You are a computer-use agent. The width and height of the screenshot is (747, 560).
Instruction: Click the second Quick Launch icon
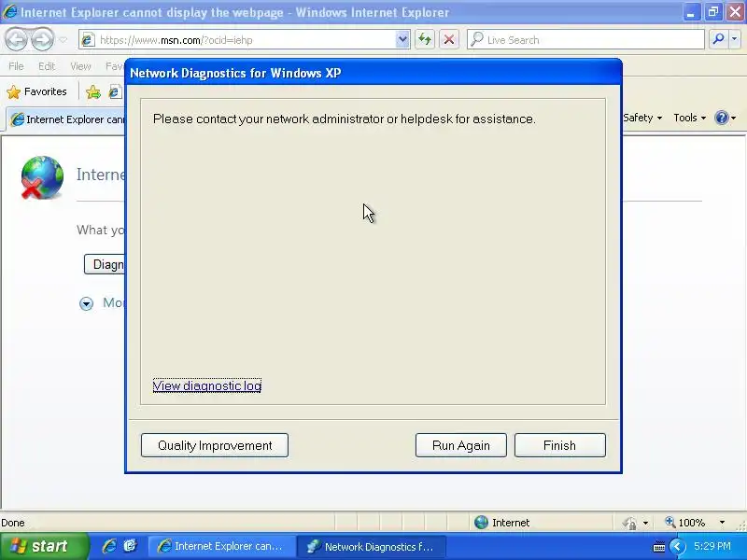pos(130,546)
